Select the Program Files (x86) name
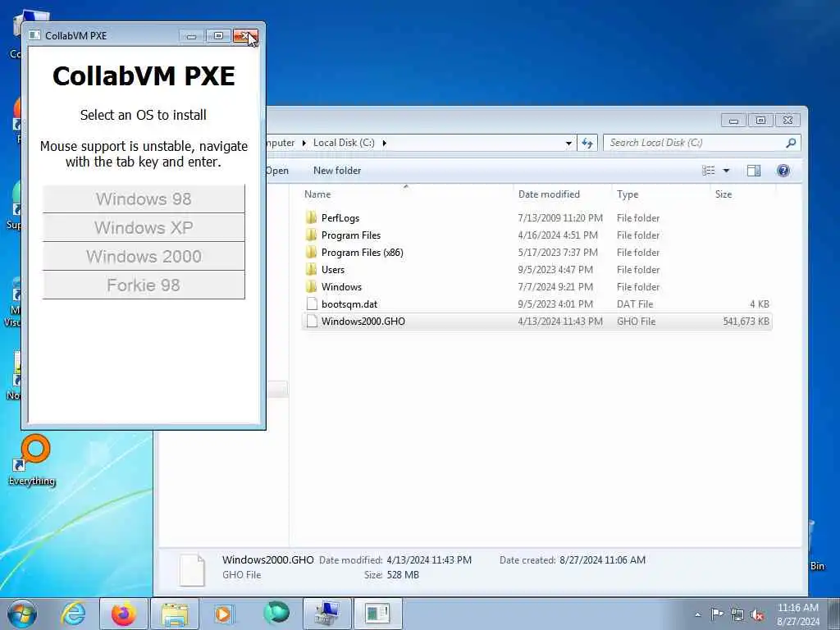 point(362,253)
